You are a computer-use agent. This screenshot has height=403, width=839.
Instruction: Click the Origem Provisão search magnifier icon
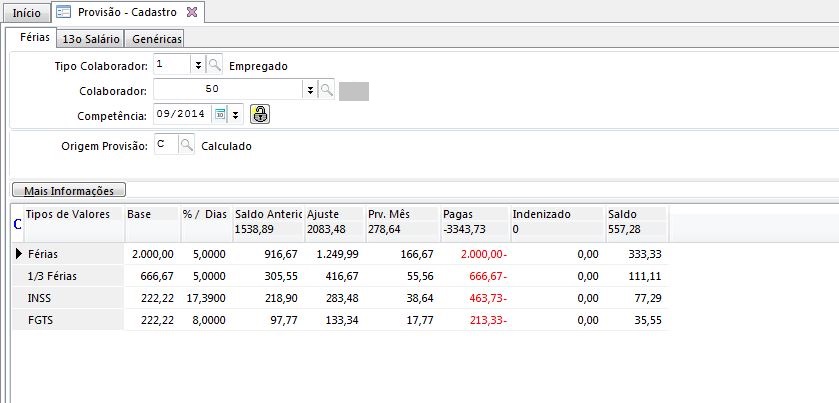coord(187,145)
